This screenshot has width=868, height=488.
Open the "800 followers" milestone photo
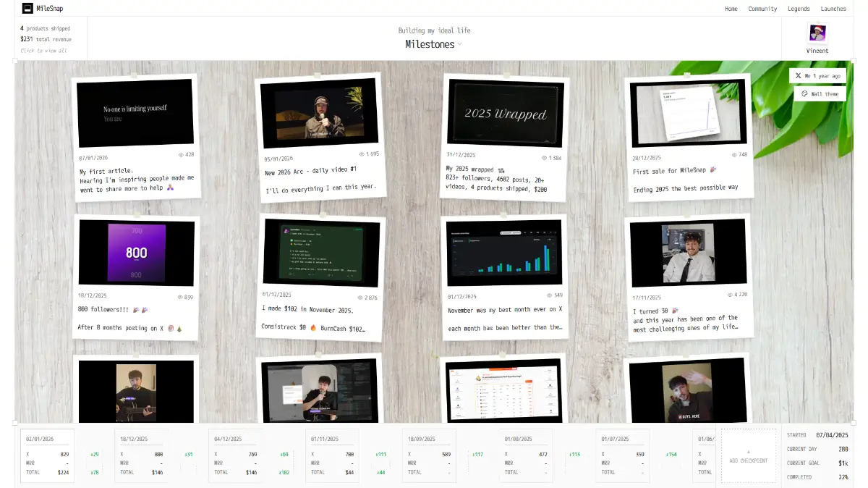click(x=136, y=253)
